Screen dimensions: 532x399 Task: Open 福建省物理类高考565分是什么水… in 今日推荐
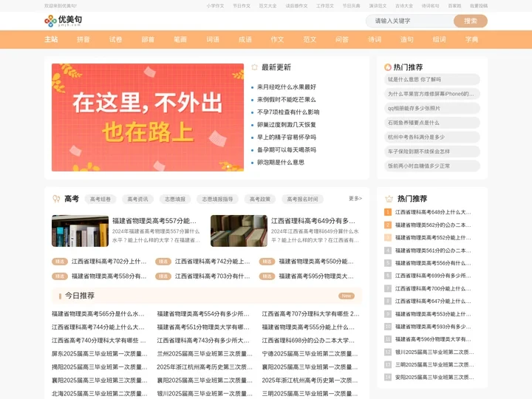pyautogui.click(x=98, y=314)
